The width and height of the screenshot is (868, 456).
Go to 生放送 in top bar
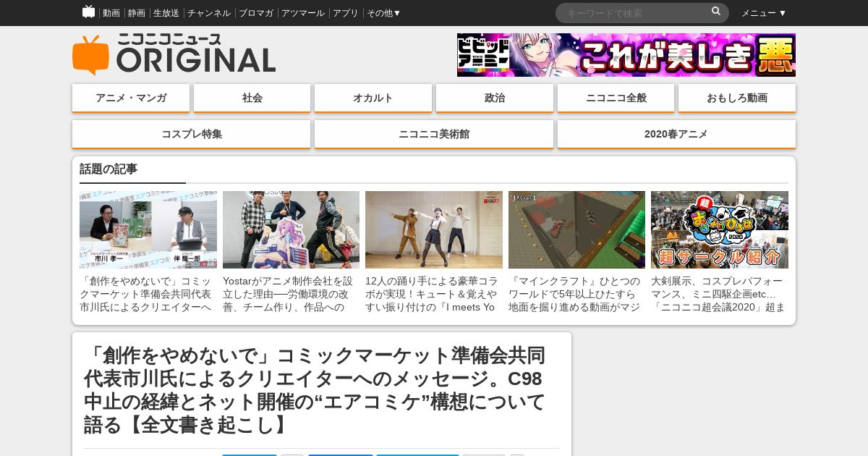pos(166,13)
